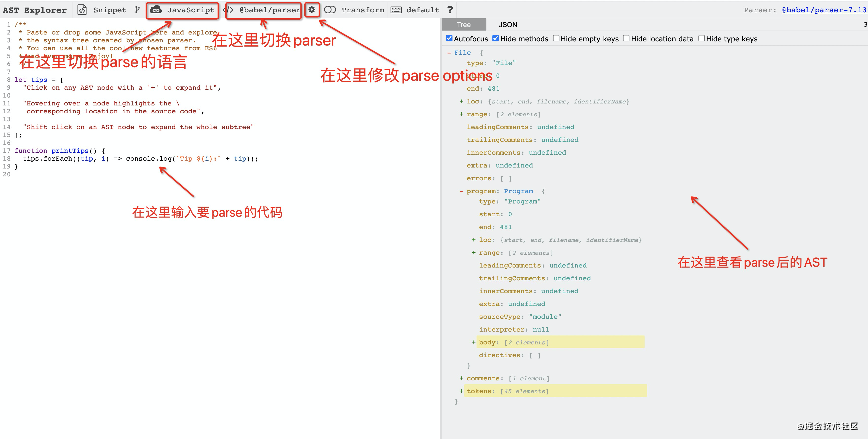Open the JavaScript language dropdown
This screenshot has height=439, width=868.
(x=183, y=10)
